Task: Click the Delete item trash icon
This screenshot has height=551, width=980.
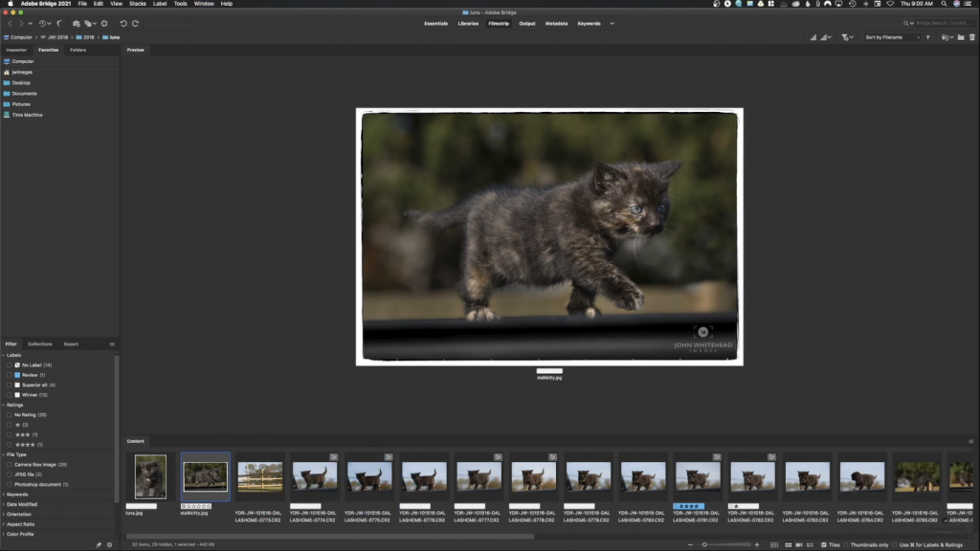Action: tap(972, 37)
